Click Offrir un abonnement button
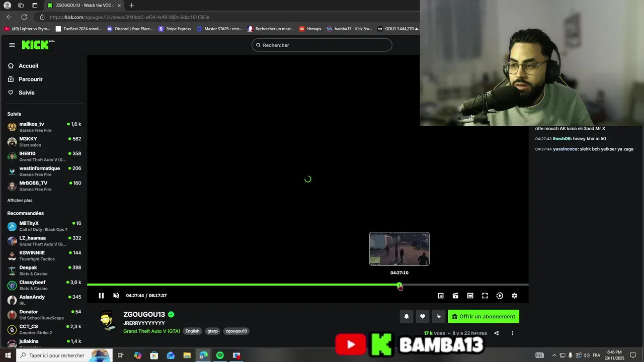This screenshot has height=362, width=644. 484,316
